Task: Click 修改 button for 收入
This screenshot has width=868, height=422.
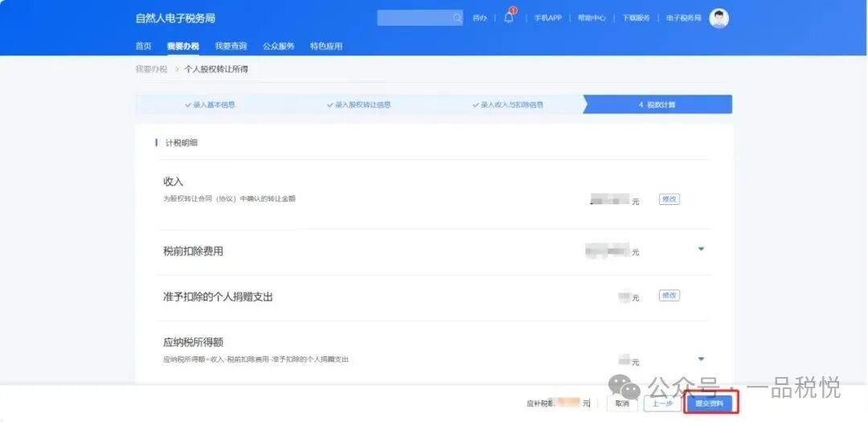Action: point(669,199)
